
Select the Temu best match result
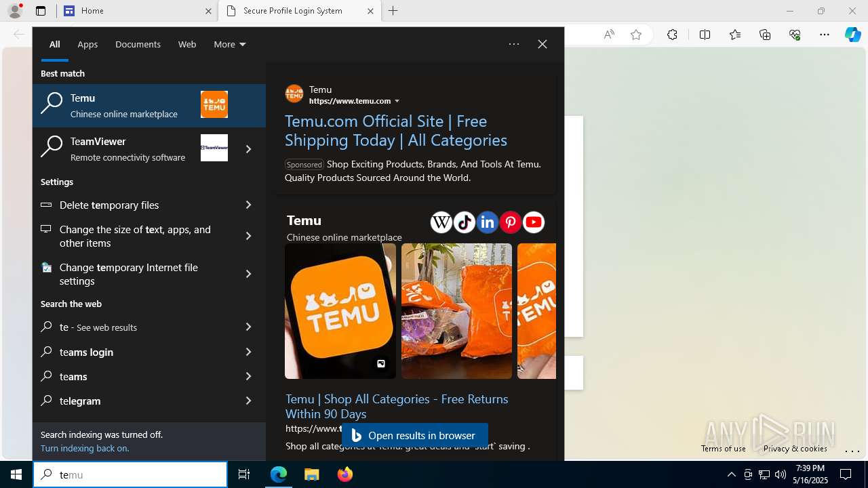tap(149, 106)
